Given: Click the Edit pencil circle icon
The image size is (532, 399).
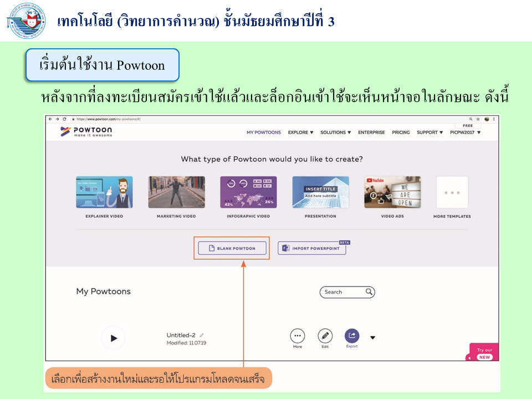Looking at the screenshot, I should click(x=325, y=336).
